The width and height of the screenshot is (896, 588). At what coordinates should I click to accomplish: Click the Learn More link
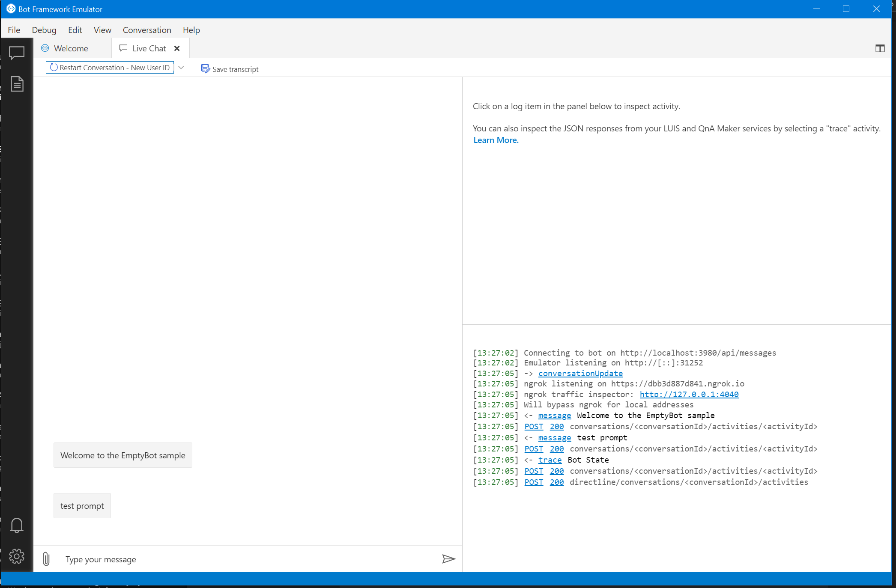click(x=496, y=140)
